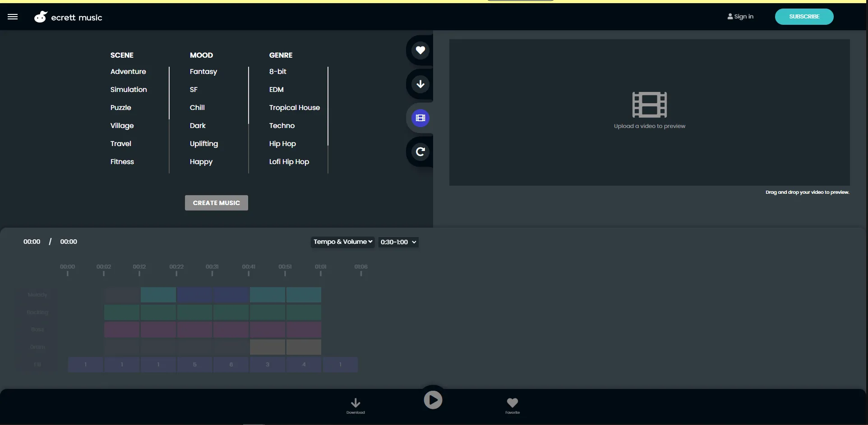
Task: Click the bottom Favorite heart icon
Action: pos(512,406)
